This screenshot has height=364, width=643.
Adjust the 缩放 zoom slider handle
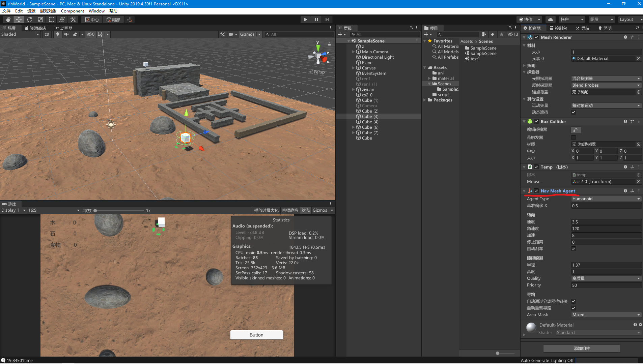click(x=95, y=211)
